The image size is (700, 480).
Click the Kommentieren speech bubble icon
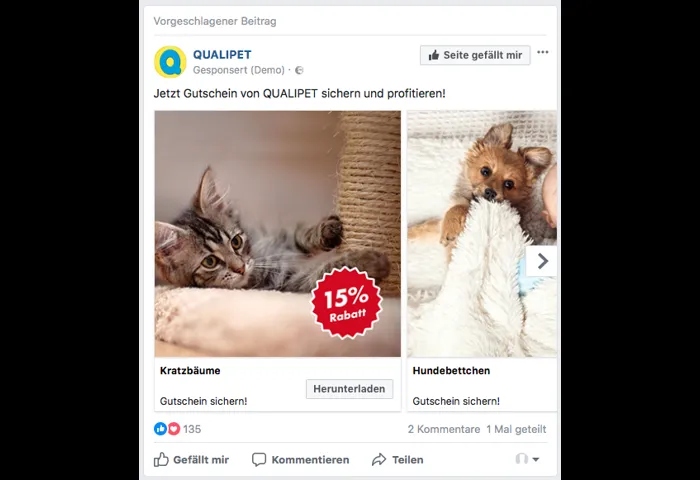pyautogui.click(x=259, y=459)
